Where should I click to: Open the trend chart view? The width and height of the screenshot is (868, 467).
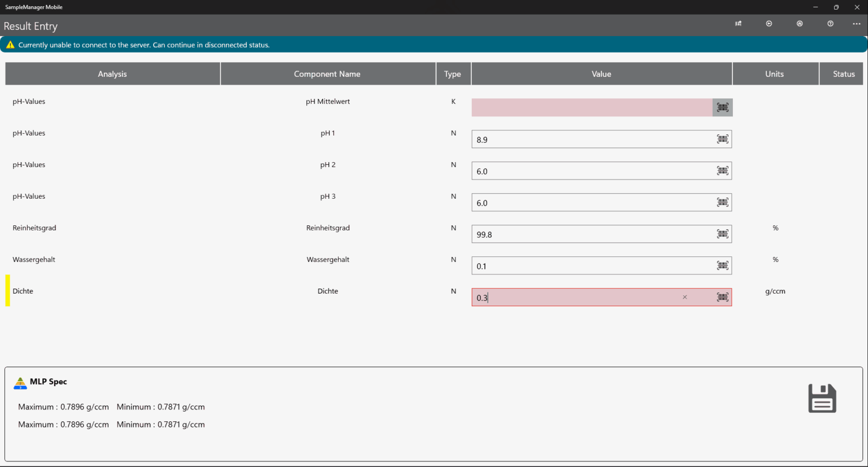pyautogui.click(x=738, y=24)
